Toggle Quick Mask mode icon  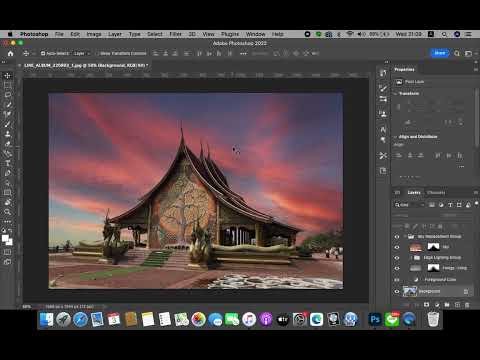click(x=7, y=252)
